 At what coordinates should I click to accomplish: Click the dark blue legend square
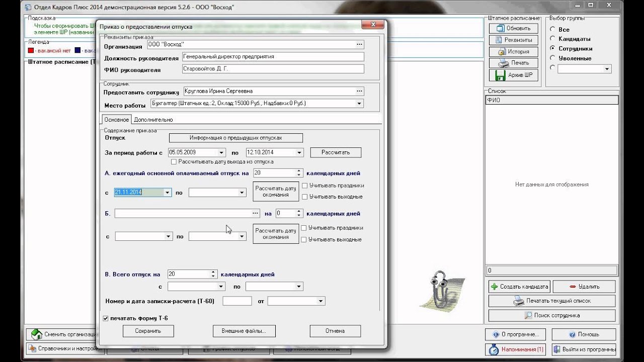77,51
